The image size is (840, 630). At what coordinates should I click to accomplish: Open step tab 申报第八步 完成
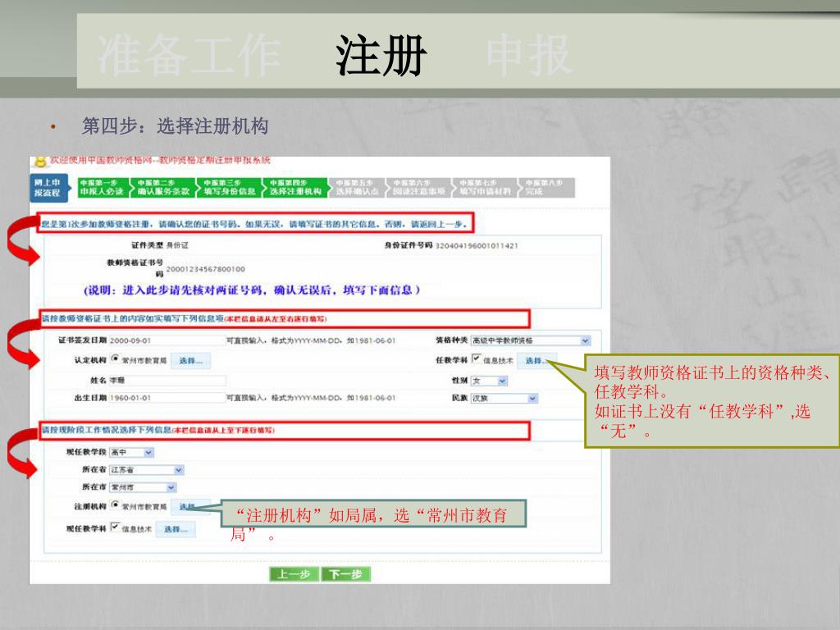point(547,188)
